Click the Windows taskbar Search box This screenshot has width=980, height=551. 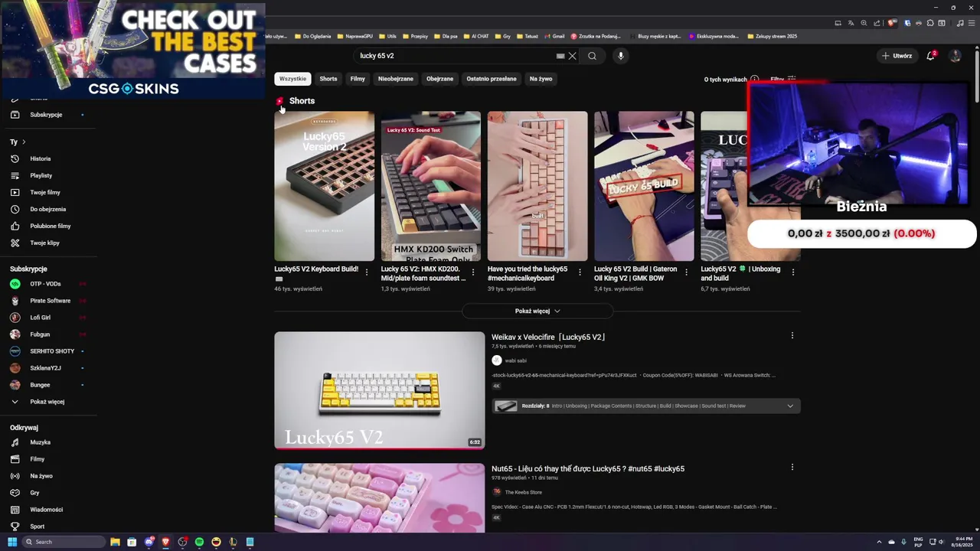64,542
